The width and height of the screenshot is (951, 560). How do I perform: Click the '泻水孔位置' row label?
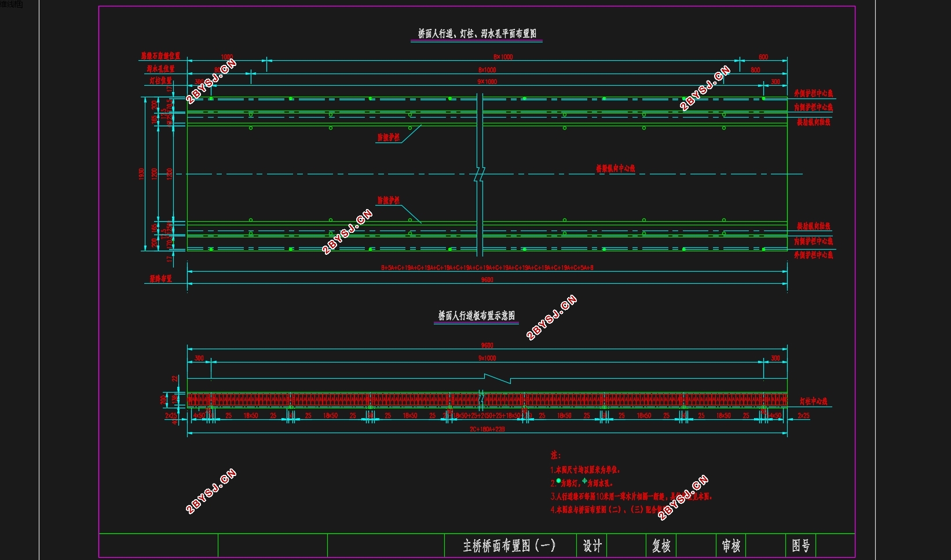[x=160, y=68]
